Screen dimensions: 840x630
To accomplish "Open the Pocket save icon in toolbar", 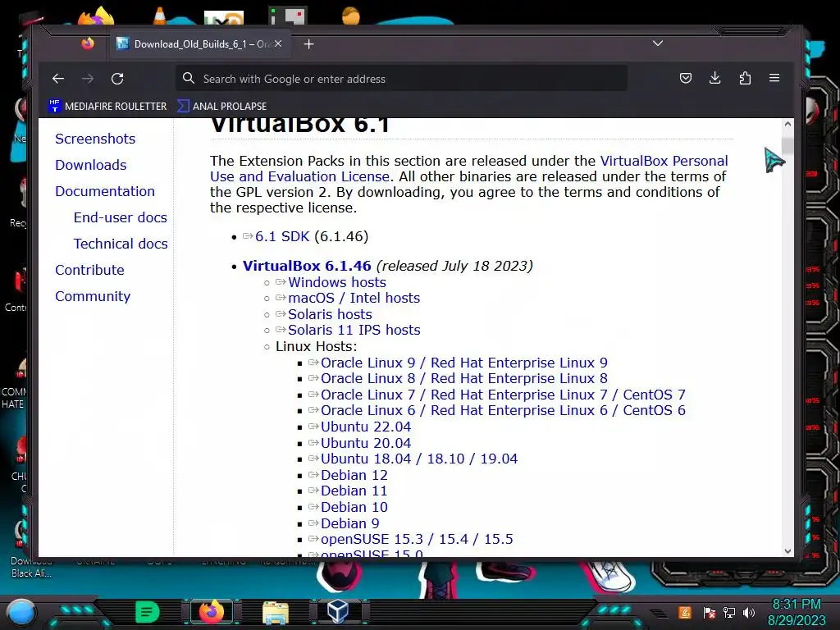I will (x=685, y=78).
